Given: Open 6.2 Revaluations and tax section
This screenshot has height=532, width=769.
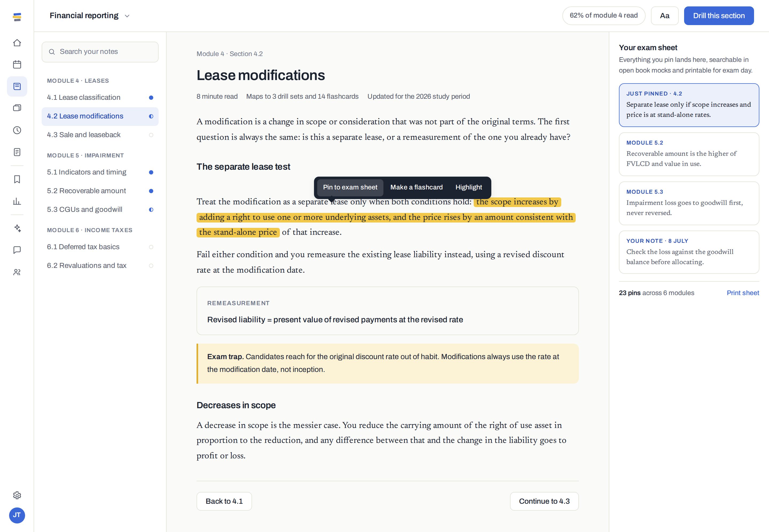Looking at the screenshot, I should 100,266.
